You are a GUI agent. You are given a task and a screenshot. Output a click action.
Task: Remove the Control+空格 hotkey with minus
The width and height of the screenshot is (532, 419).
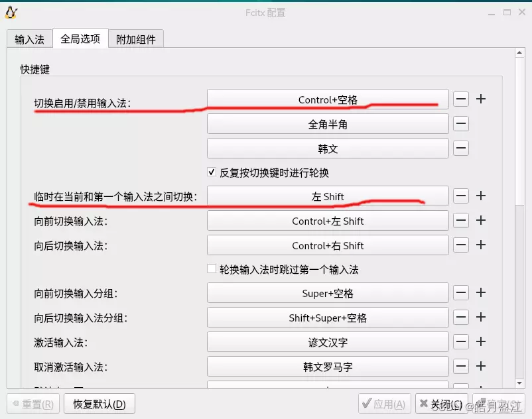[461, 99]
